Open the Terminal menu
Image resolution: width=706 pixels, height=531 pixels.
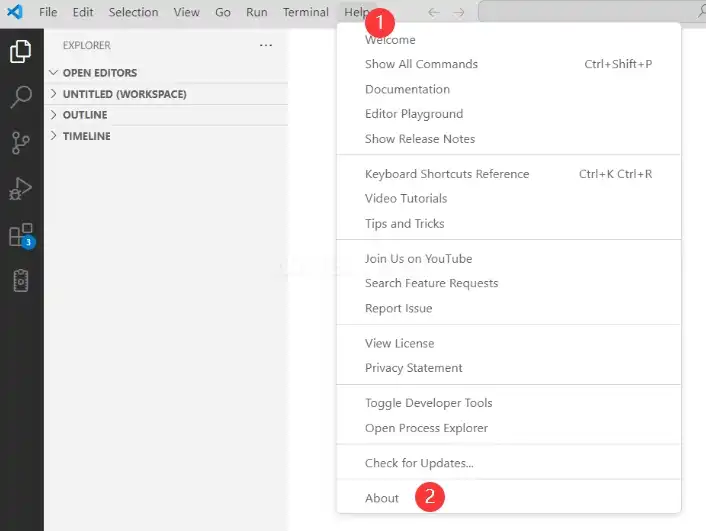point(305,12)
